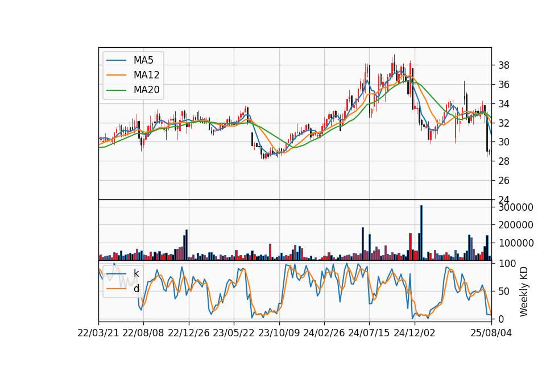Click the KD axis value 0

(x=501, y=319)
